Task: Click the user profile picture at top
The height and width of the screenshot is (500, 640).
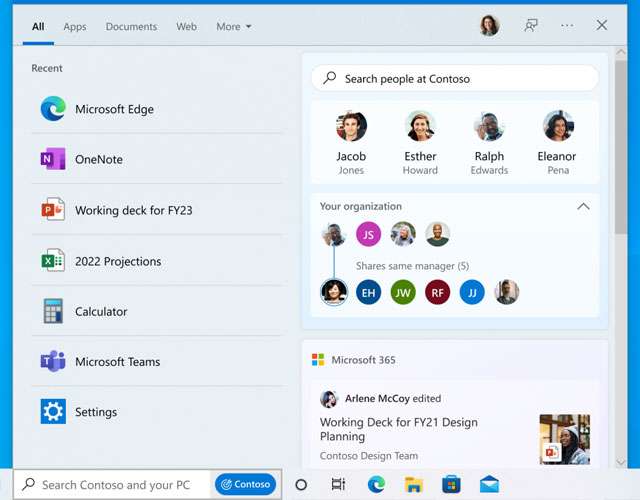Action: pyautogui.click(x=489, y=26)
